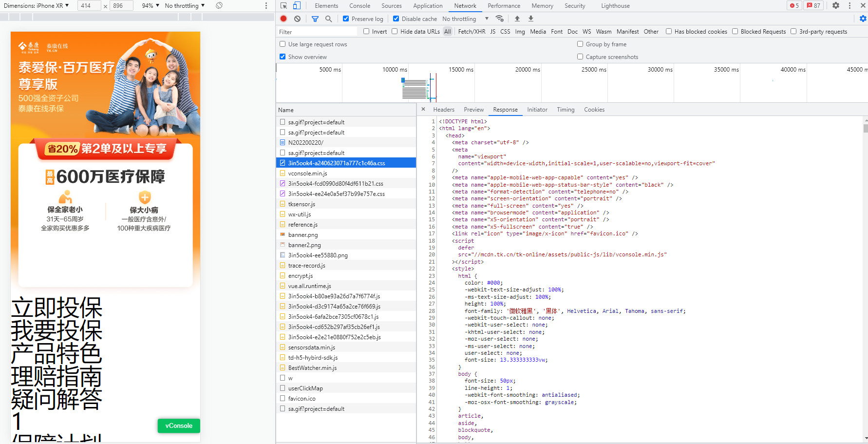
Task: Click the Name column header
Action: point(346,110)
